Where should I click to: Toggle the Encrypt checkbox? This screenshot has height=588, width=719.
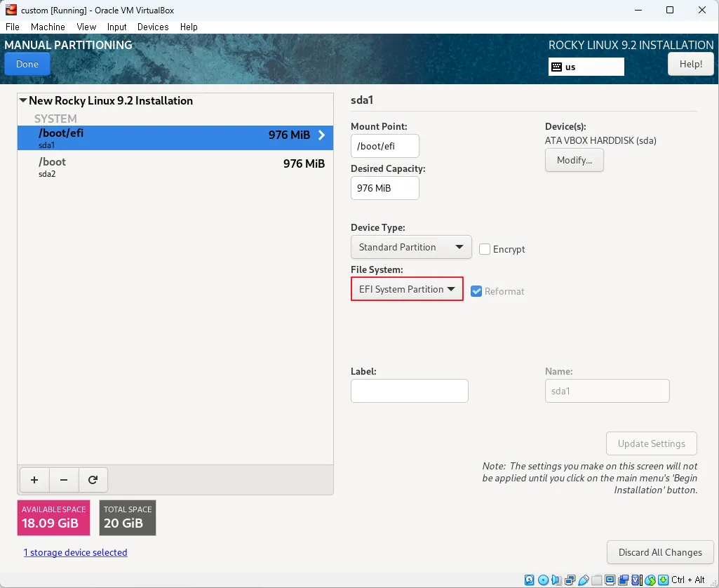pyautogui.click(x=485, y=249)
